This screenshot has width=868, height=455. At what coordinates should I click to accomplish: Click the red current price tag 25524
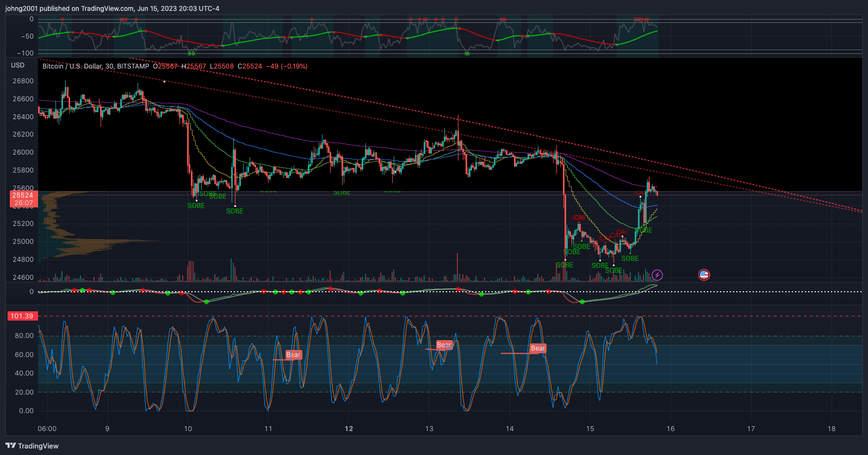(x=23, y=195)
